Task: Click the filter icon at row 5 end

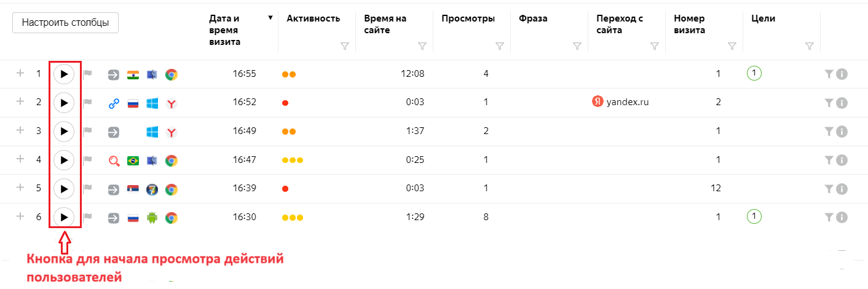Action: coord(829,189)
